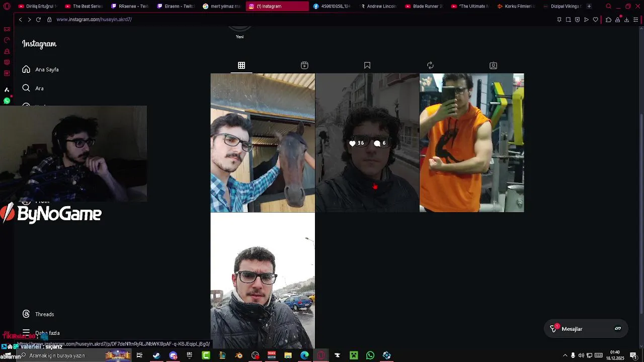Open the Daha fazla hamburger menu
Image resolution: width=644 pixels, height=362 pixels.
click(x=26, y=333)
